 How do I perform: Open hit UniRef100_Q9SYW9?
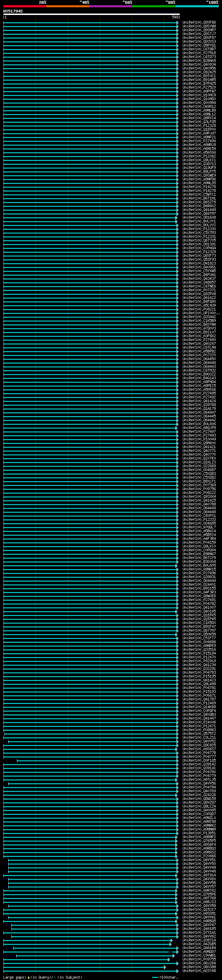coord(199,26)
